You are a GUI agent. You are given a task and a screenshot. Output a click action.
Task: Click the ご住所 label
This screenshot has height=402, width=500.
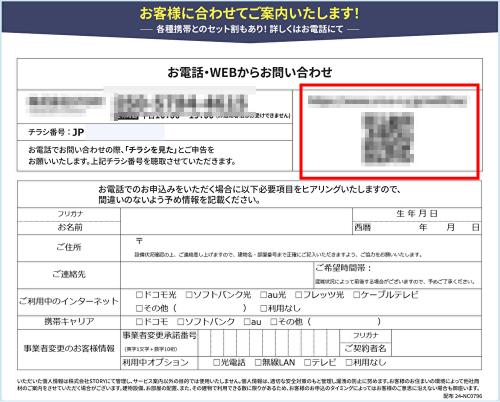click(x=69, y=247)
